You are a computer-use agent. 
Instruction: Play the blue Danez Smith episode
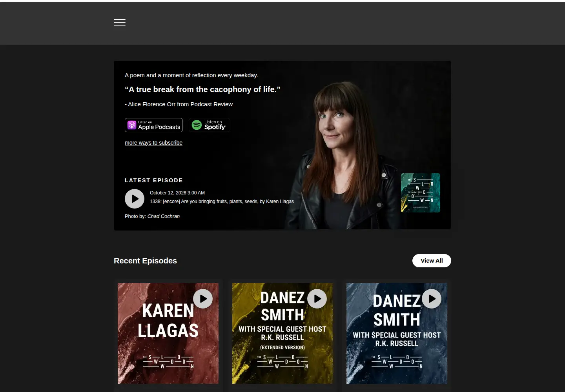tap(432, 299)
